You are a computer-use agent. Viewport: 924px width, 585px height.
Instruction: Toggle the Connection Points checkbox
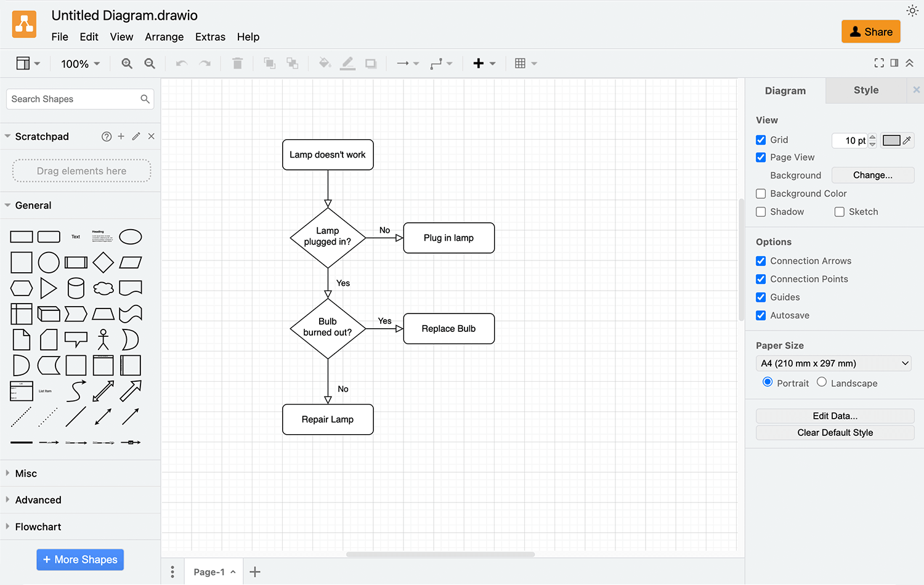[x=761, y=279]
